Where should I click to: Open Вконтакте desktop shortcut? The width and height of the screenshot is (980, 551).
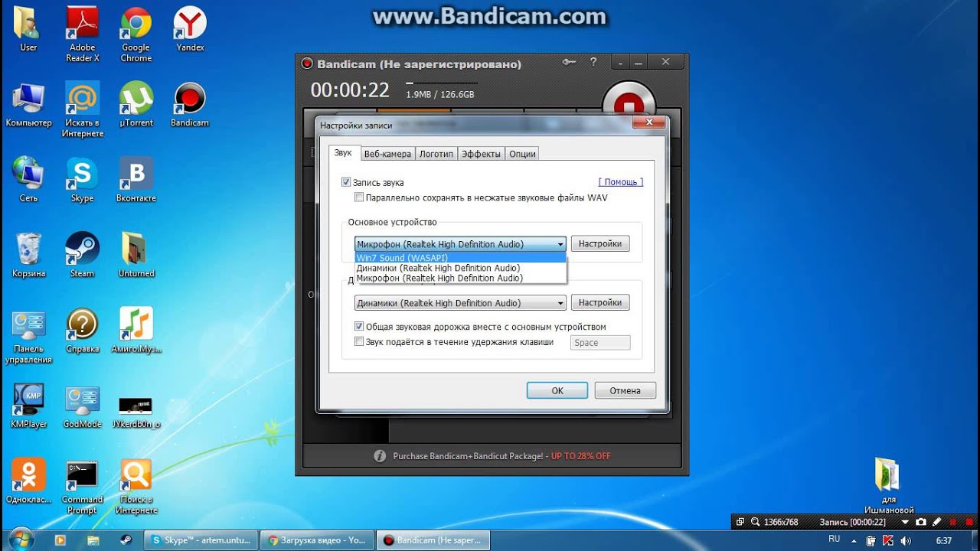click(x=136, y=181)
